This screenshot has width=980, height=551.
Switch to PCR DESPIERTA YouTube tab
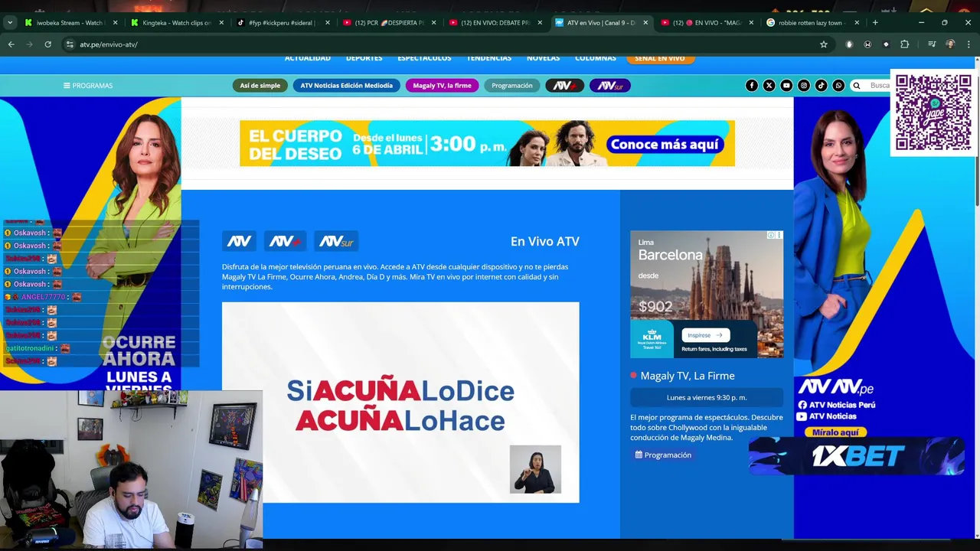tap(388, 23)
